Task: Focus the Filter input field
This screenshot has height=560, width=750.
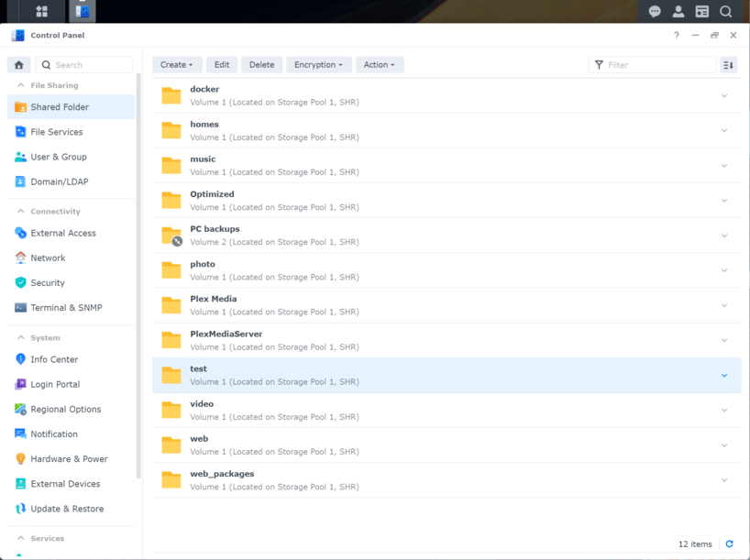Action: (653, 65)
